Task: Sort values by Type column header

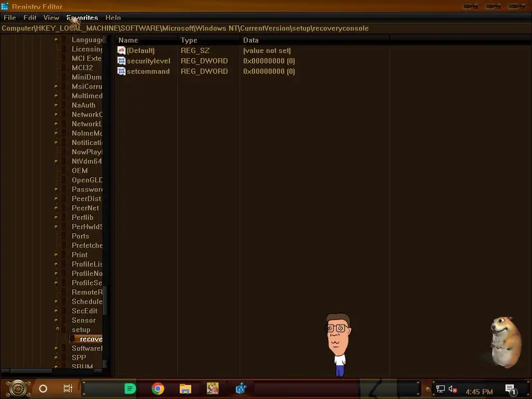Action: [209, 40]
